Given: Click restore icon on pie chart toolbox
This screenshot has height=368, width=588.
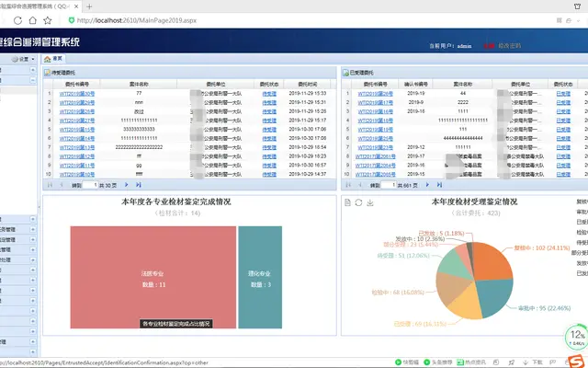Looking at the screenshot, I should coord(359,202).
